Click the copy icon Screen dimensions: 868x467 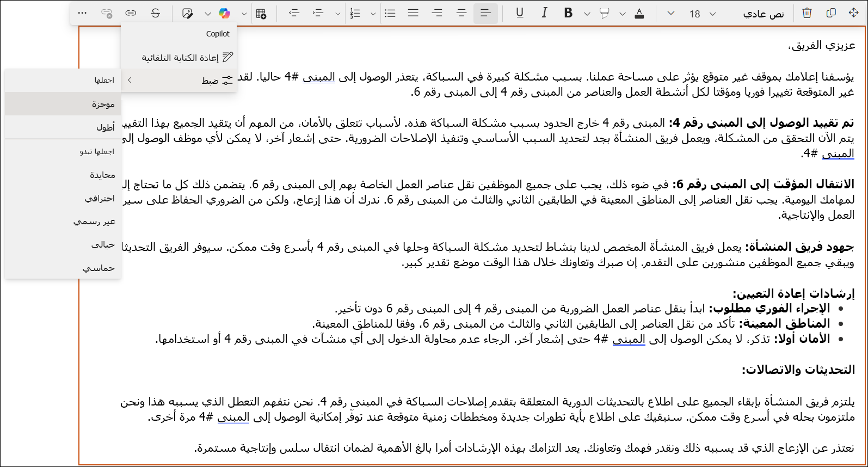[x=831, y=13]
